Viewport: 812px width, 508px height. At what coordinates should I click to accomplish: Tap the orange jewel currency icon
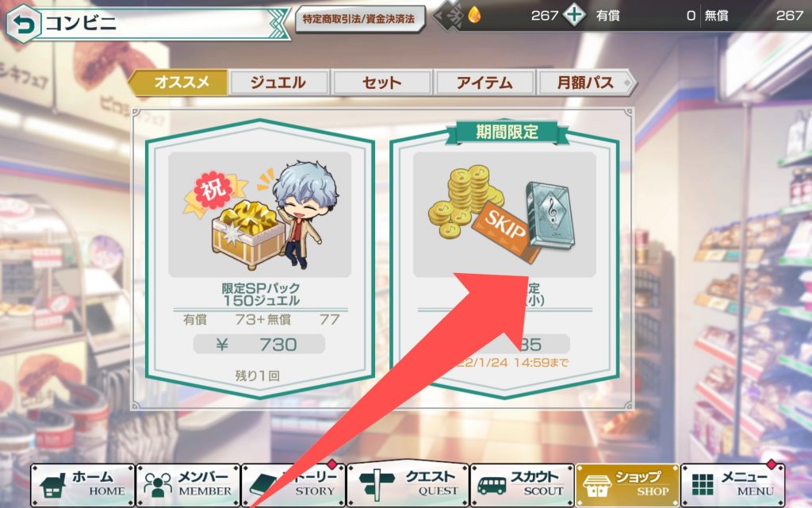[474, 15]
